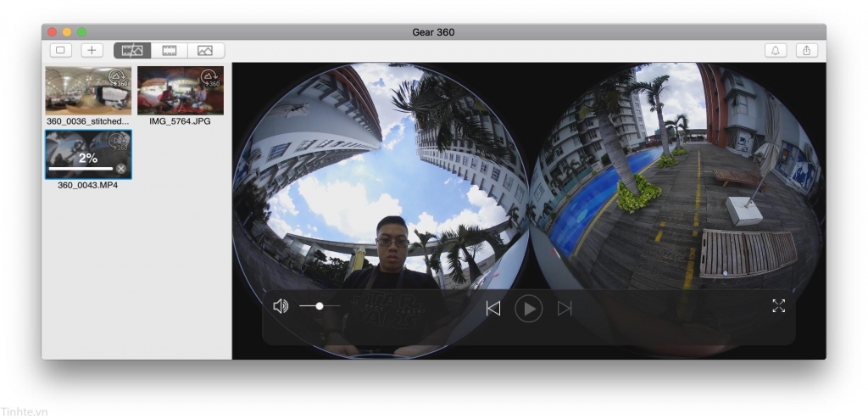
Task: Mute audio with the speaker icon
Action: pos(281,306)
